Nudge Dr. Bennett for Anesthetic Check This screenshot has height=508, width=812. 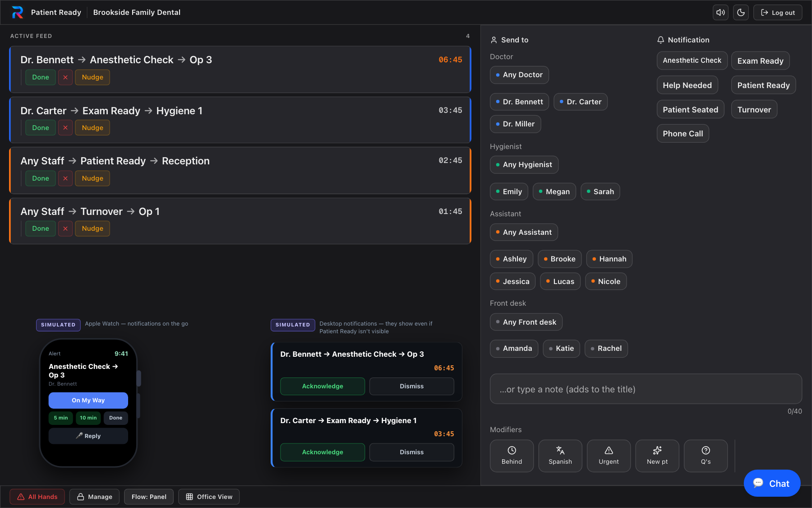click(92, 77)
